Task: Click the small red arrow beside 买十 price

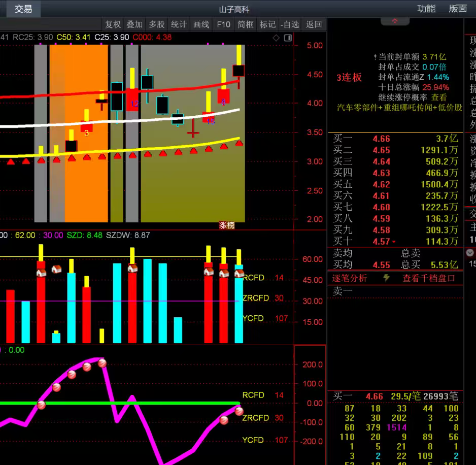Action: pos(394,242)
